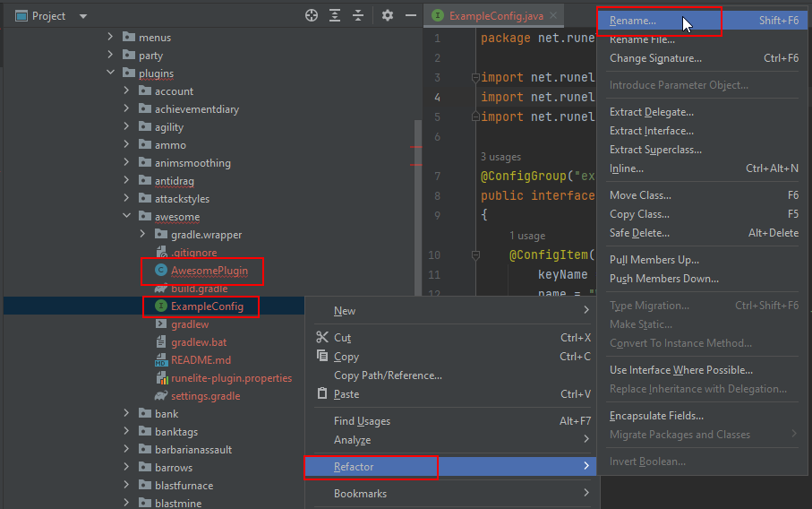Select the ExampleConfig interface file

click(207, 306)
